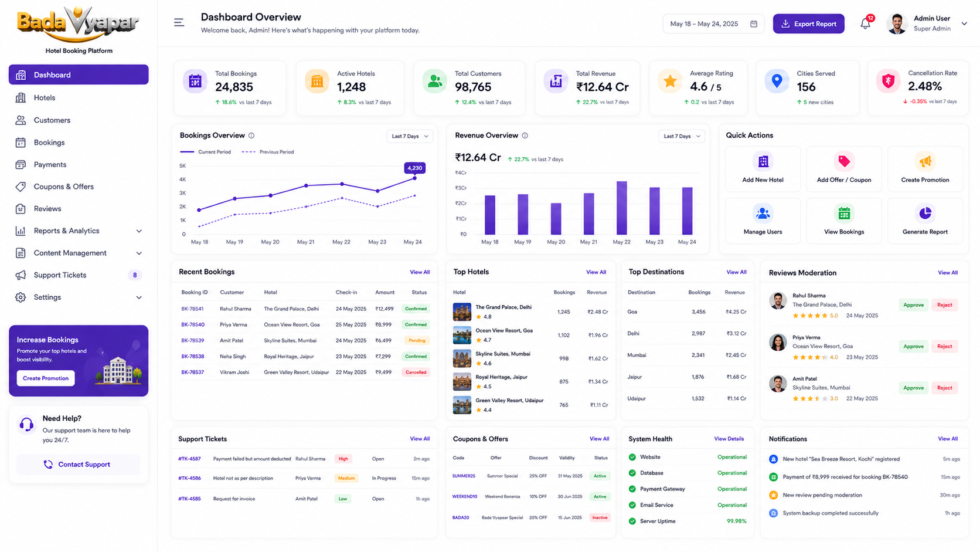Click the Average Rating star icon

[670, 82]
